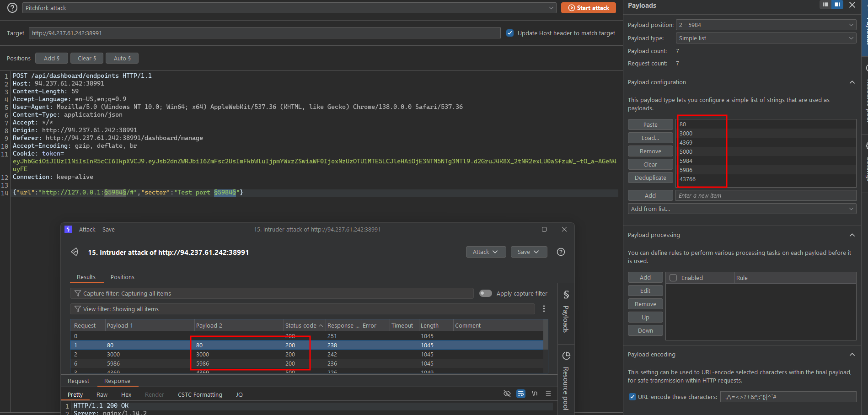This screenshot has width=868, height=415.
Task: Open the Attack dropdown button in results window
Action: (x=486, y=252)
